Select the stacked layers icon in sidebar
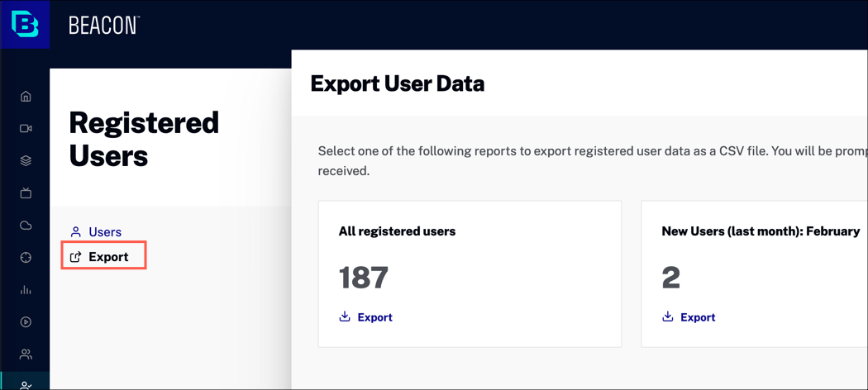Viewport: 868px width, 390px height. coord(26,161)
